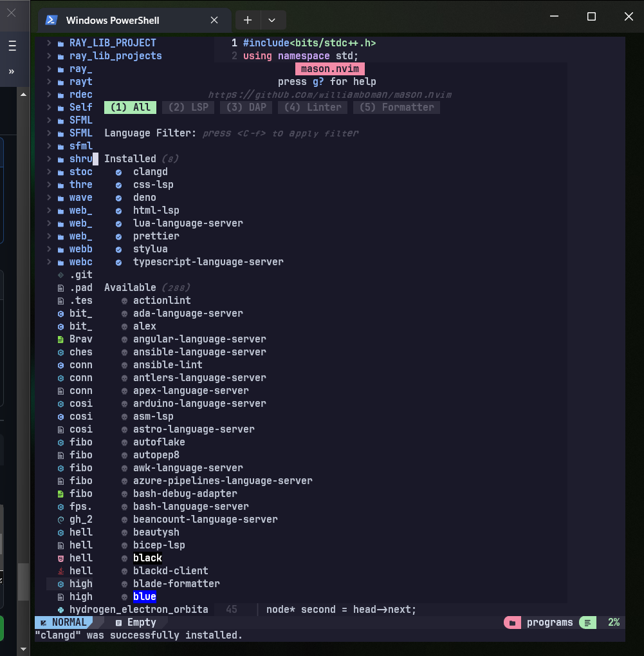Toggle the installed check beside deno
Screen dimensions: 644x656
pos(118,197)
